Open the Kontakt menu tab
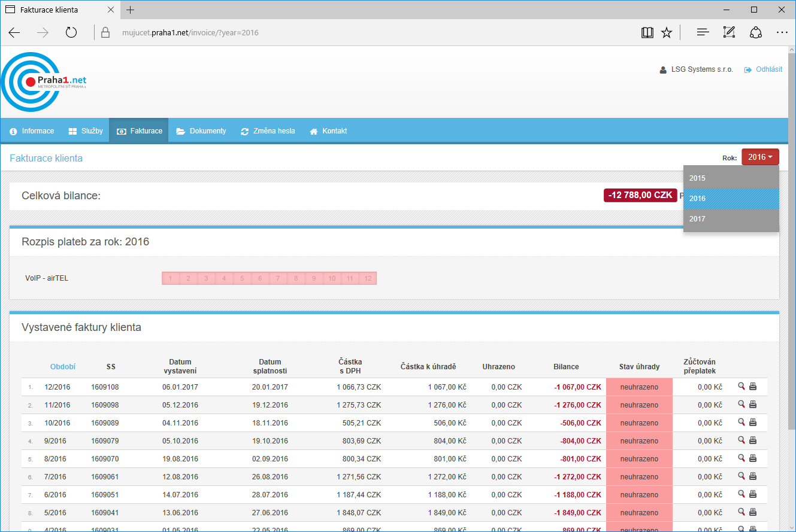This screenshot has width=796, height=532. tap(328, 131)
